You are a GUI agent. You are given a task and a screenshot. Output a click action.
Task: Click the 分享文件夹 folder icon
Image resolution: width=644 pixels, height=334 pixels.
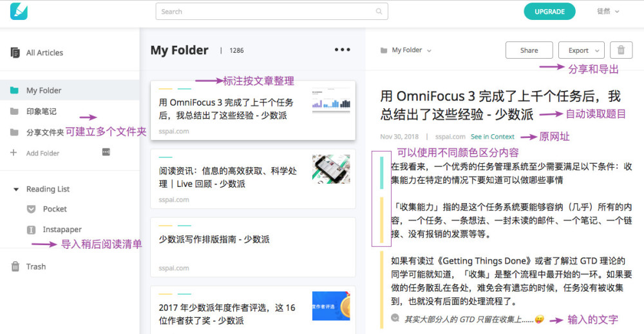point(14,132)
